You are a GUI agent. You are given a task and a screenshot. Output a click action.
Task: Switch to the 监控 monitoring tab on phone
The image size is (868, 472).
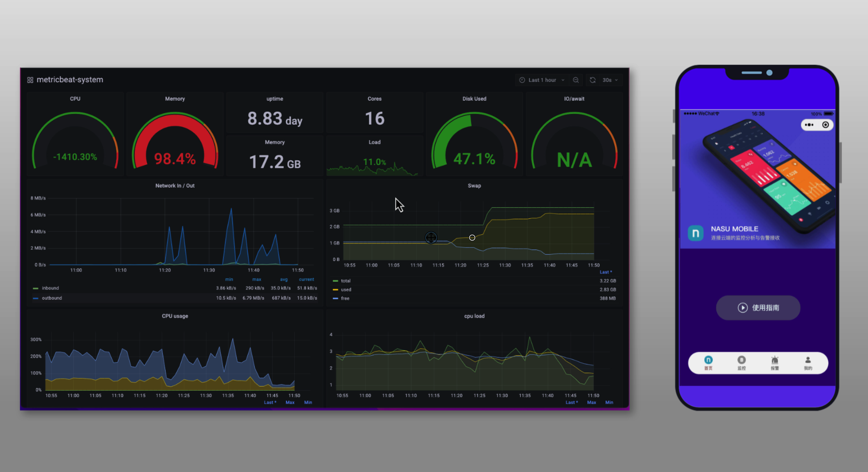coord(741,363)
